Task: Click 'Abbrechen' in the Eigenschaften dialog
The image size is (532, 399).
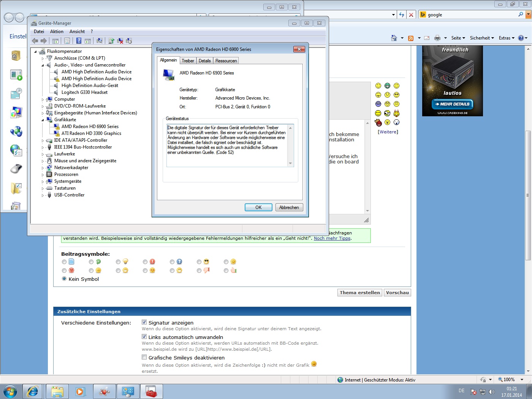Action: tap(289, 207)
